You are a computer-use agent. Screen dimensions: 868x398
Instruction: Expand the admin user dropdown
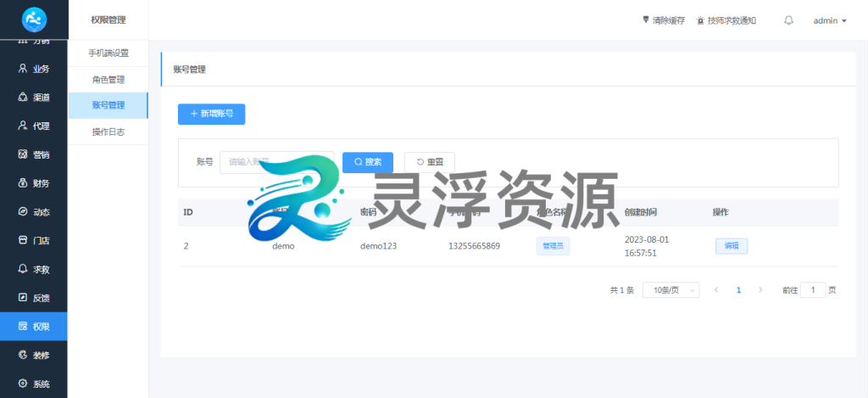[830, 20]
